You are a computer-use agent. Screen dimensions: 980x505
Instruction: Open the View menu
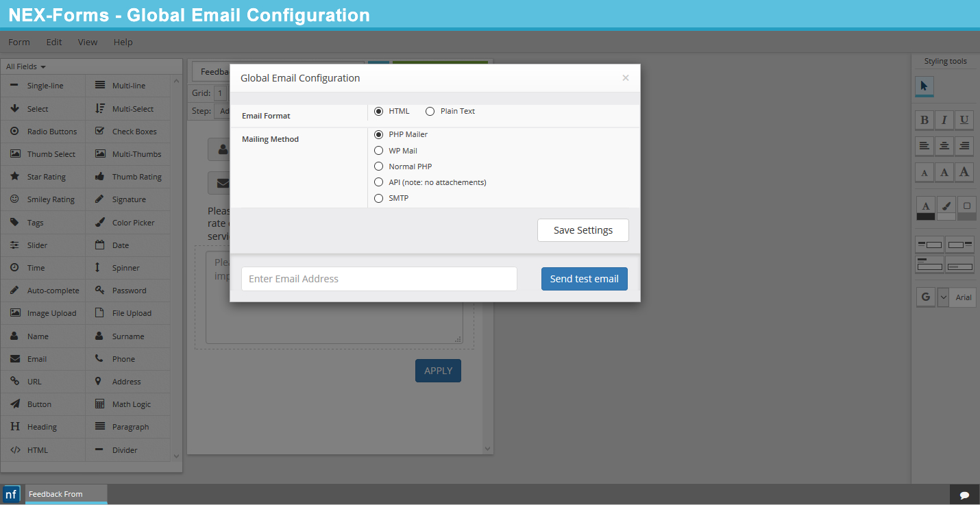tap(87, 42)
